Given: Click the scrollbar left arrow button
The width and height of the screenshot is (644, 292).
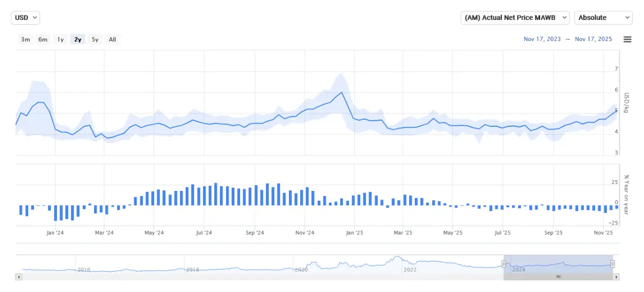Looking at the screenshot, I should 19,277.
